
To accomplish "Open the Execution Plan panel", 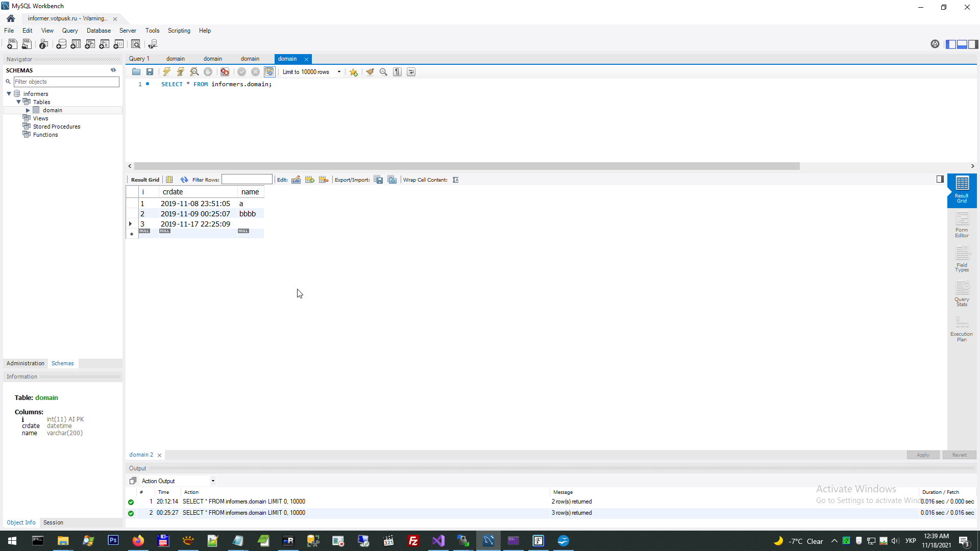I will (x=962, y=329).
